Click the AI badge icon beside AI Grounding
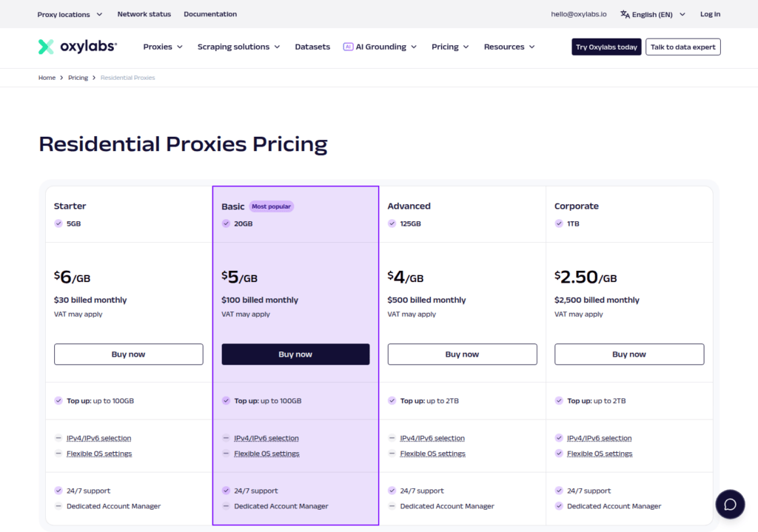This screenshot has width=758, height=532. coord(348,47)
